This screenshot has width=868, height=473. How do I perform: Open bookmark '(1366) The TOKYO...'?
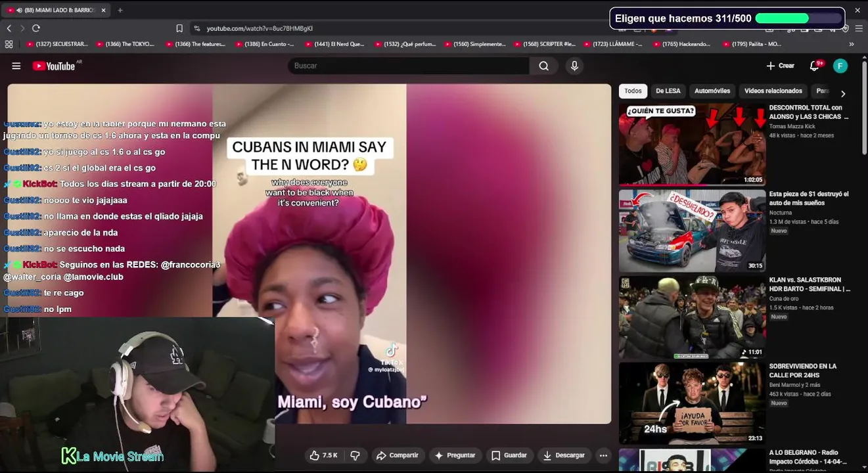tap(126, 44)
